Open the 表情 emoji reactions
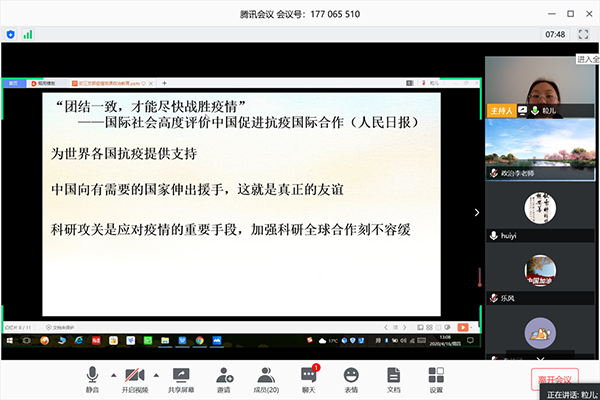This screenshot has width=600, height=400. tap(351, 379)
